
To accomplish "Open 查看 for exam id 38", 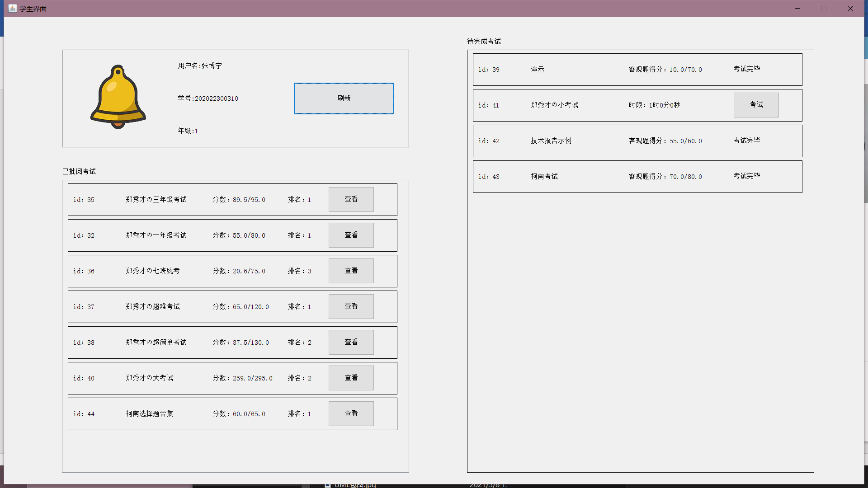I will (351, 342).
